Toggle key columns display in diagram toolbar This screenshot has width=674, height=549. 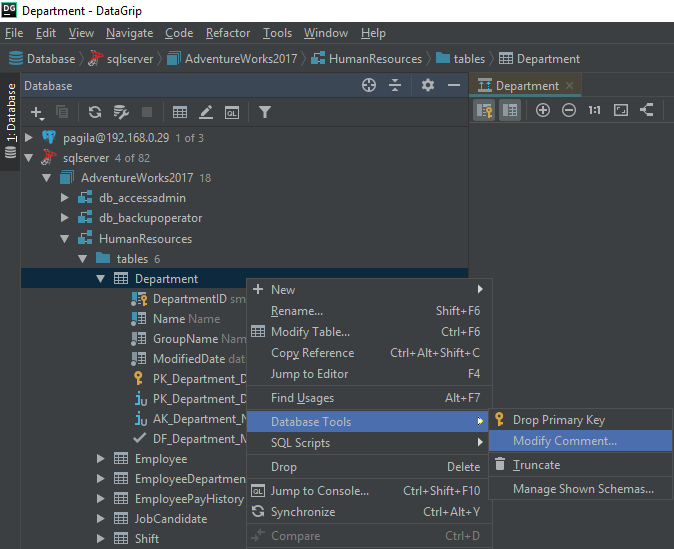tap(484, 110)
